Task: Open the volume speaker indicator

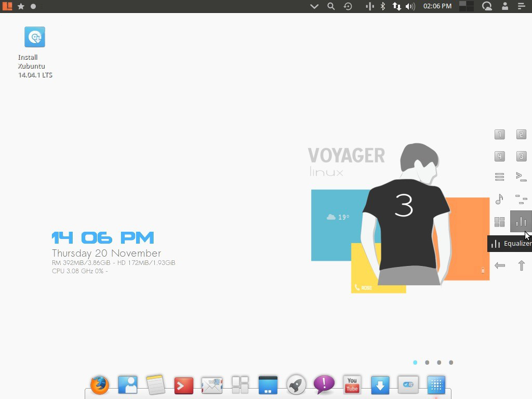Action: [x=410, y=6]
